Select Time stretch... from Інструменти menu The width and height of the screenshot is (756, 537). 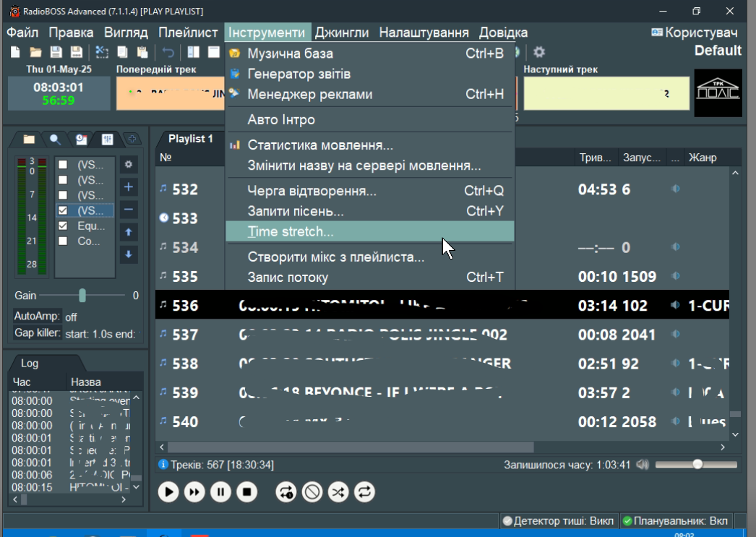(x=370, y=231)
